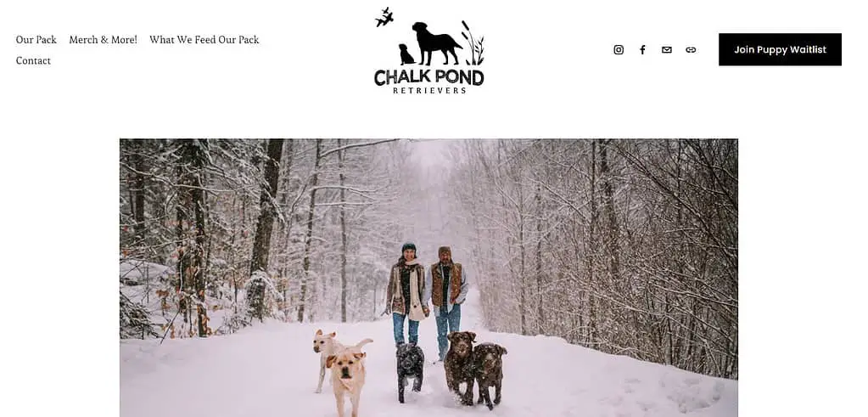Click the yellow Lab in front
This screenshot has width=868, height=417.
(x=347, y=382)
